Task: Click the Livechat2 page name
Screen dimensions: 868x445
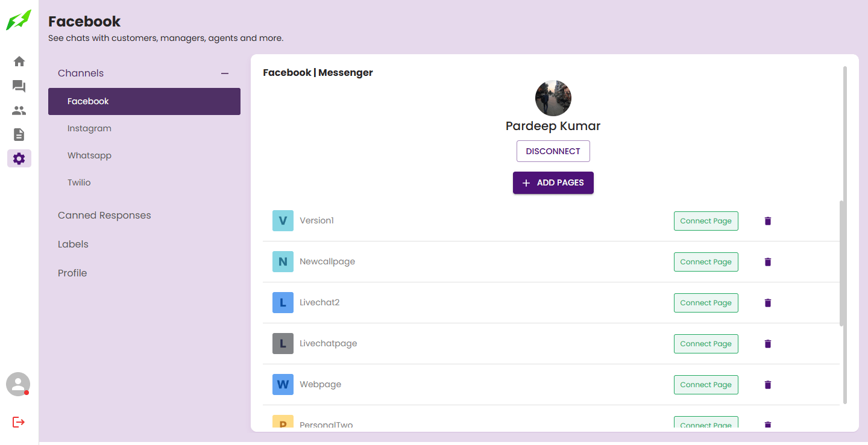Action: pyautogui.click(x=319, y=303)
